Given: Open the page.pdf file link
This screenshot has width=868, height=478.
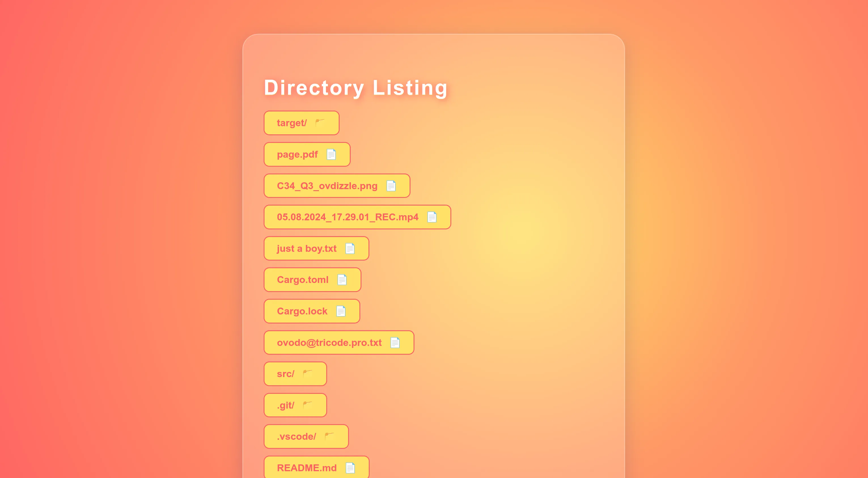Looking at the screenshot, I should click(x=297, y=155).
